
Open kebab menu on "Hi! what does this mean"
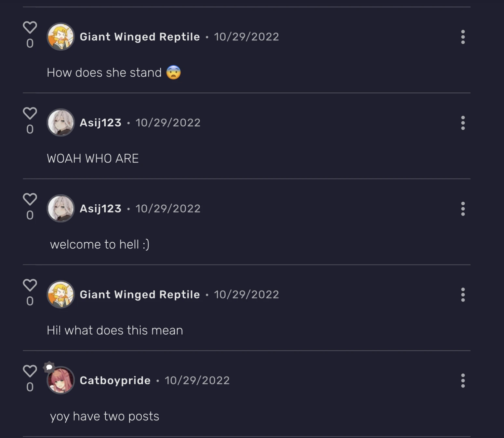pos(463,295)
